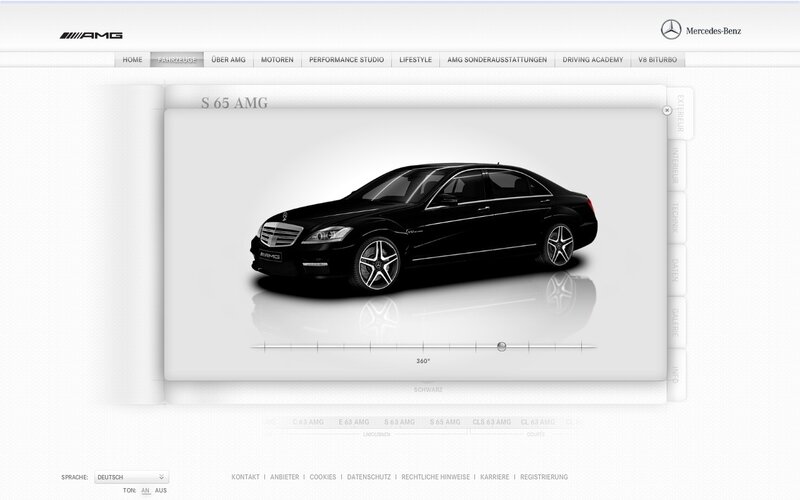Viewport: 800px width, 500px height.
Task: Open the DEUTSCH language dropdown
Action: pos(132,477)
